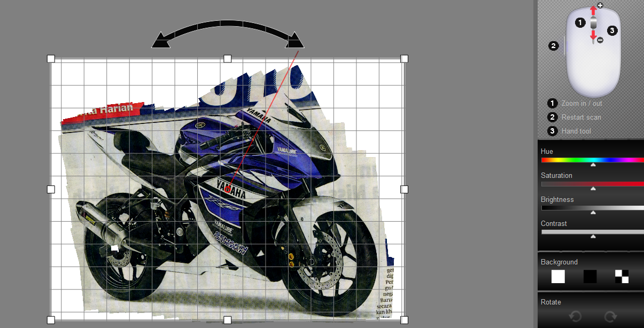Click the Hue label
644x328 pixels.
pos(547,151)
